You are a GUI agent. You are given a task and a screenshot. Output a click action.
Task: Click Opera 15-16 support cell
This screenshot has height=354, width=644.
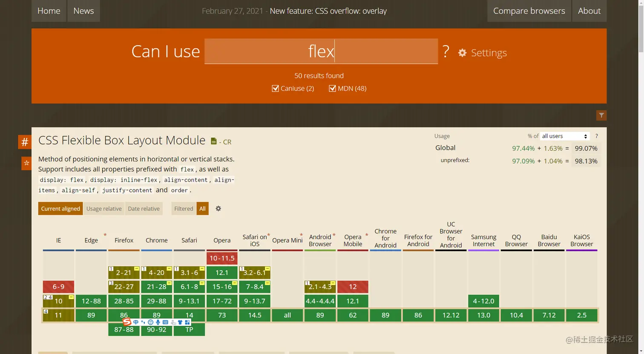point(222,287)
